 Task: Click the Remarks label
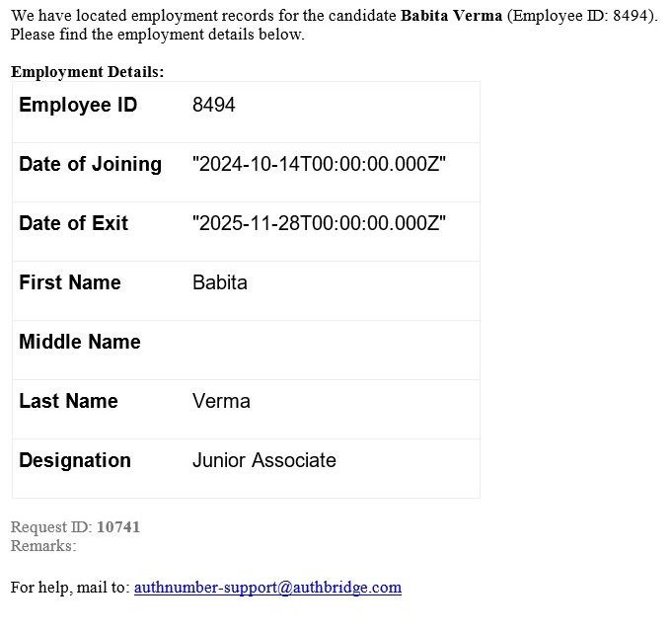[43, 546]
